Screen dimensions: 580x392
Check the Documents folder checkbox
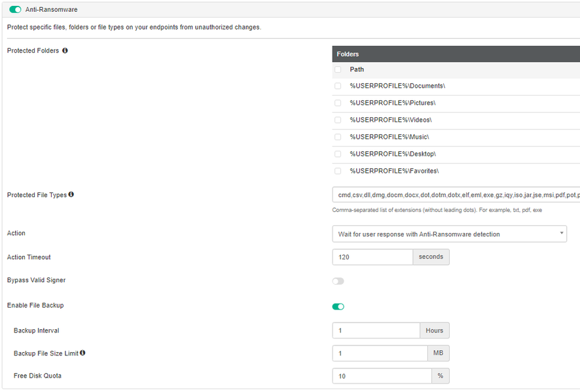[x=338, y=86]
